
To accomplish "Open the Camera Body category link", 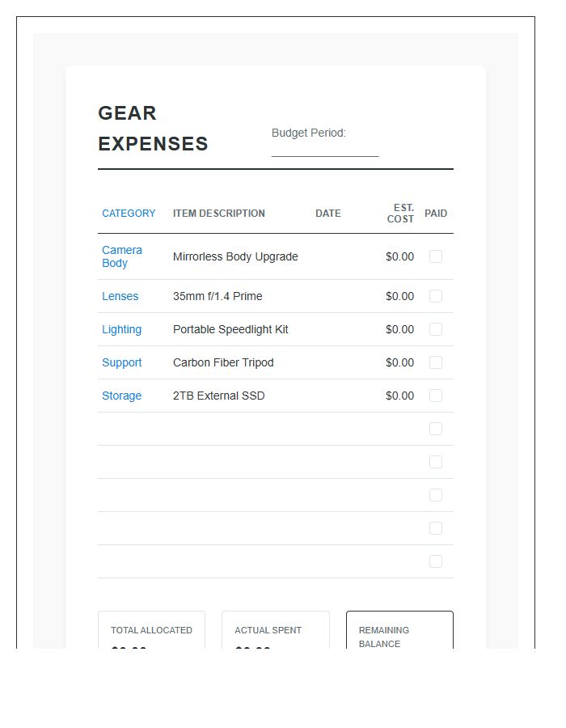I will tap(120, 256).
